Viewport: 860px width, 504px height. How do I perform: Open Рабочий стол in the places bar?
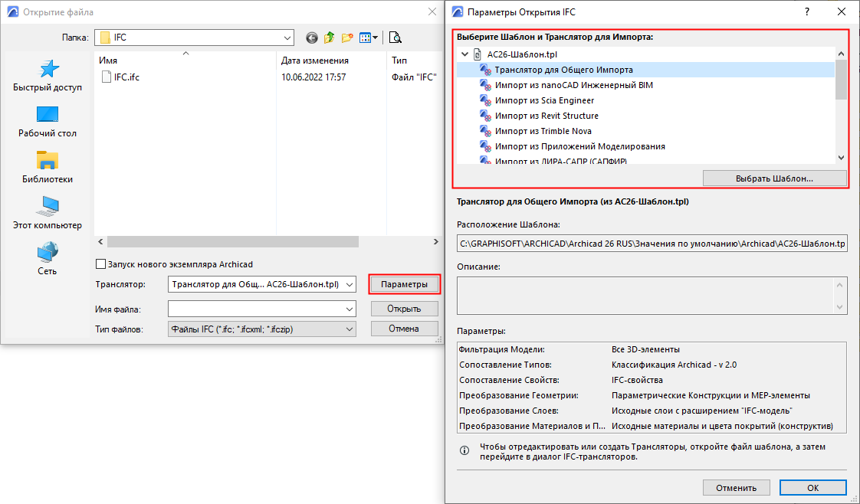click(x=48, y=122)
